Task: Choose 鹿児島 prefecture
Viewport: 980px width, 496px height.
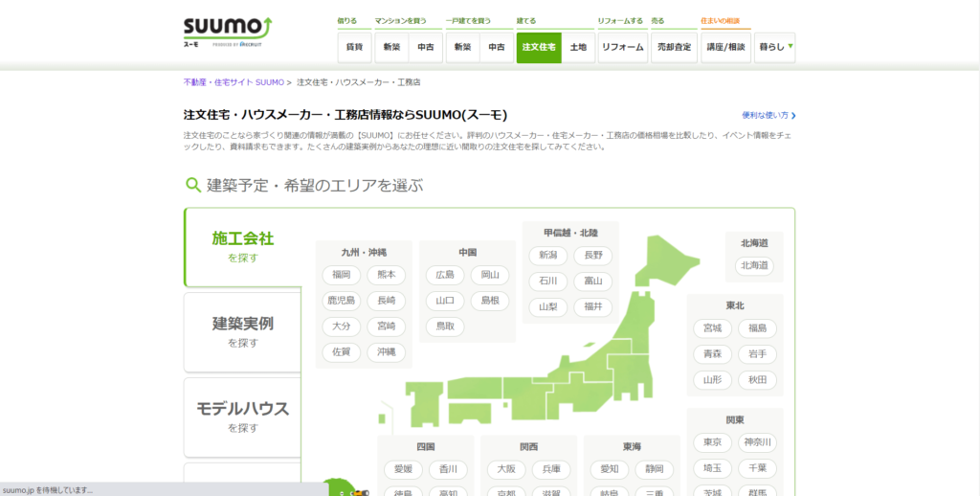Action: (x=342, y=301)
